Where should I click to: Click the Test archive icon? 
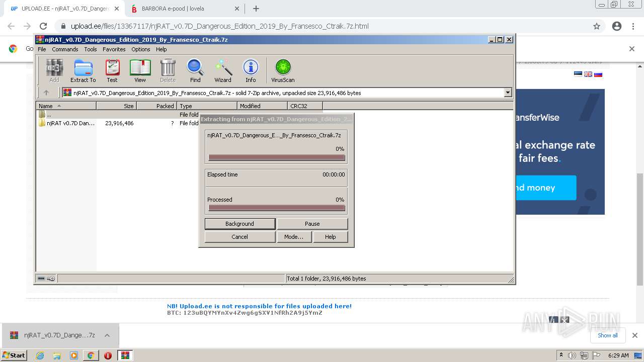pyautogui.click(x=112, y=70)
